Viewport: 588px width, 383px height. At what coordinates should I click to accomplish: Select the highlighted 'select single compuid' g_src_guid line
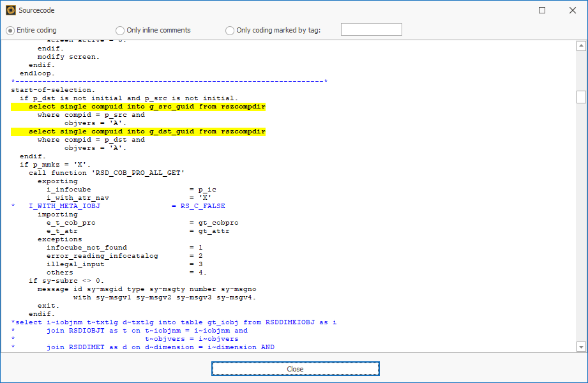(138, 106)
